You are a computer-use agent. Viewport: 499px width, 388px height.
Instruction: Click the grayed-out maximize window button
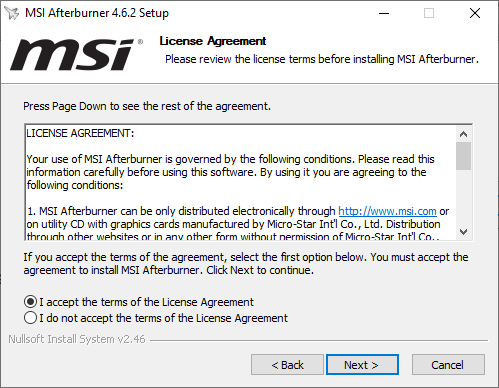pos(429,13)
